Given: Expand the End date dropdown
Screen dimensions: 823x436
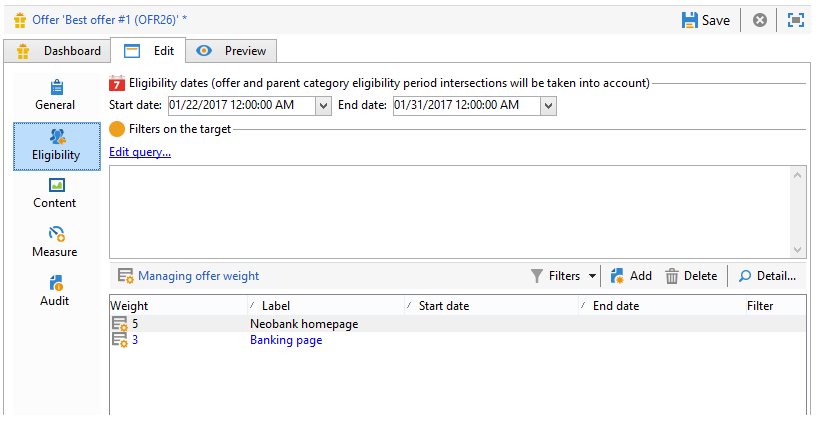Looking at the screenshot, I should (548, 105).
